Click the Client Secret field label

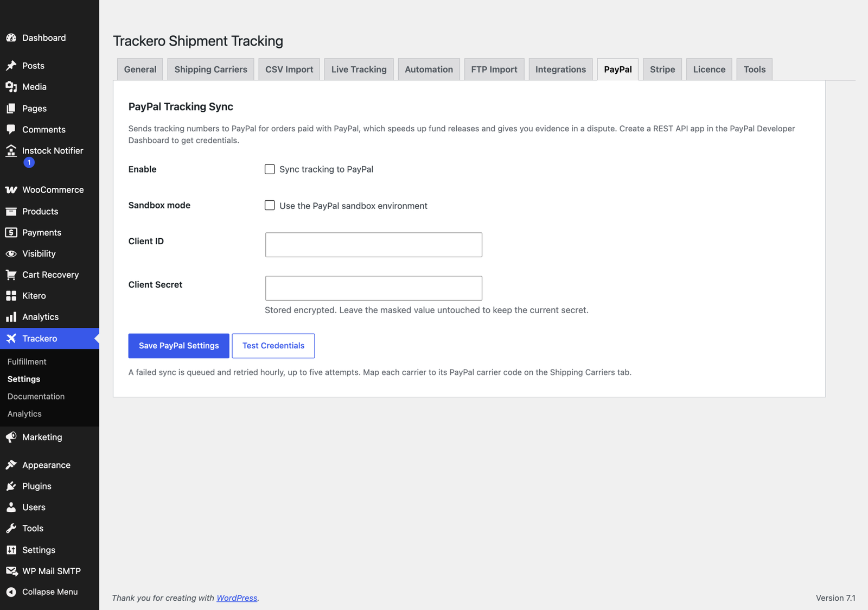click(155, 285)
